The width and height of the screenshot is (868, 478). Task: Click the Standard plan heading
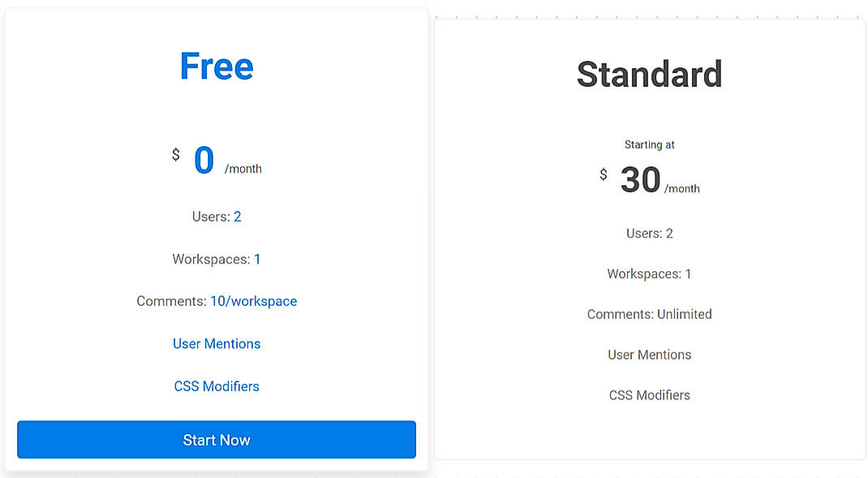pos(648,74)
